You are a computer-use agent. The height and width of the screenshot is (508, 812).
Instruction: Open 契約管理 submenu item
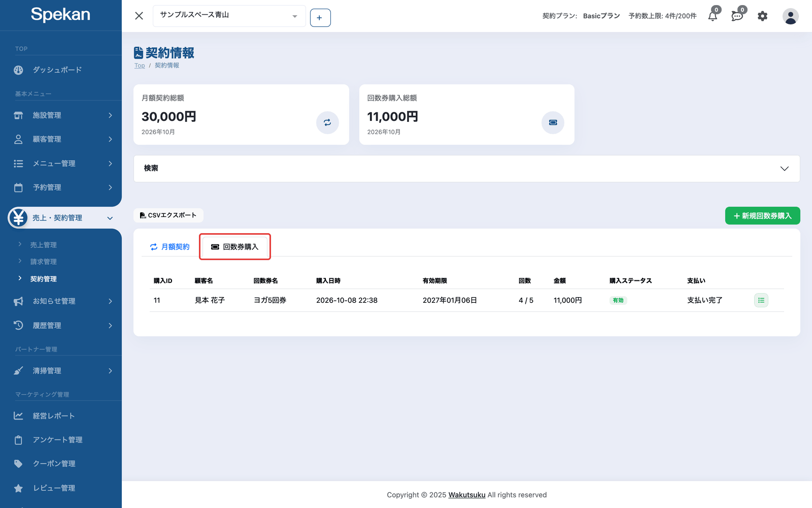coord(44,279)
